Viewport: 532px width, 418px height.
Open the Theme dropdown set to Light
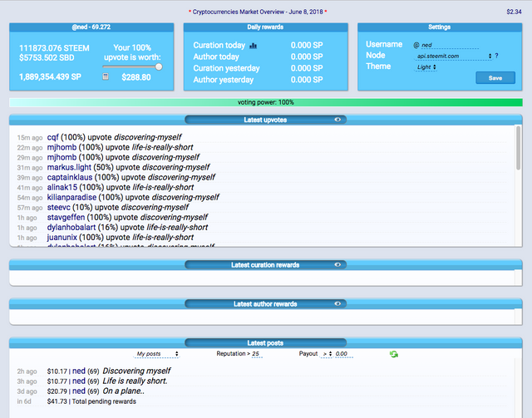426,67
